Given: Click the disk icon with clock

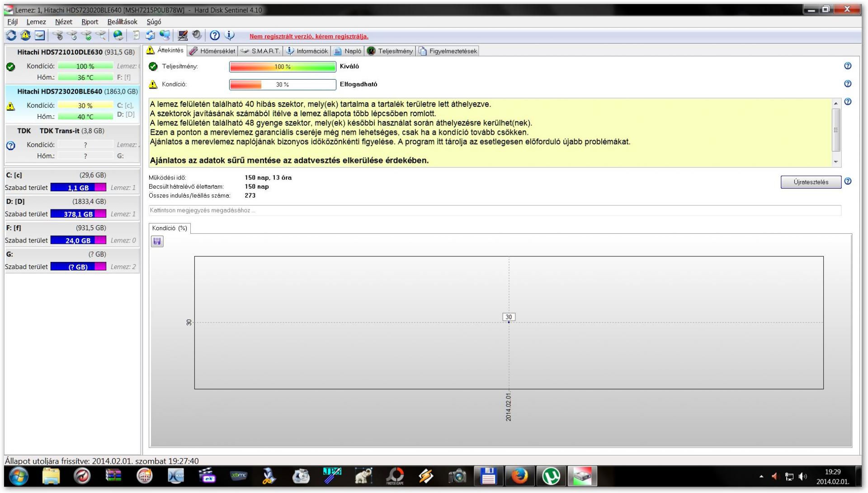Looking at the screenshot, I should tap(72, 35).
